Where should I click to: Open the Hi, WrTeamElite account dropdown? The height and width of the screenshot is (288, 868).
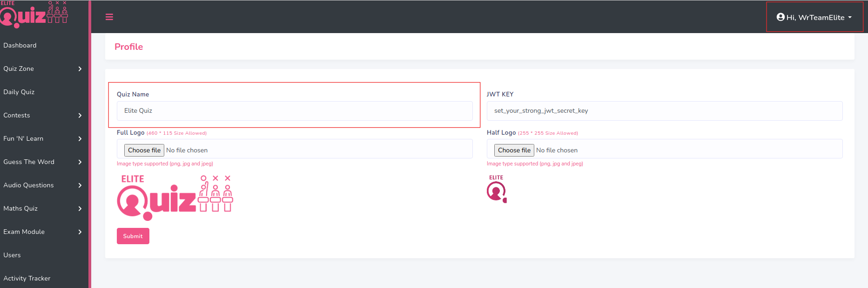coord(815,17)
